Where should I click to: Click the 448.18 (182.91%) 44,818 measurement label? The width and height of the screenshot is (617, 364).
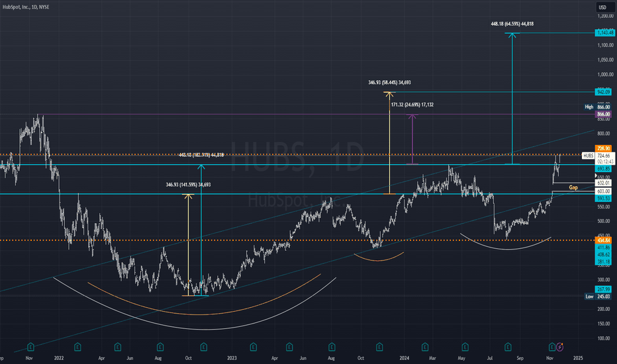(x=201, y=155)
